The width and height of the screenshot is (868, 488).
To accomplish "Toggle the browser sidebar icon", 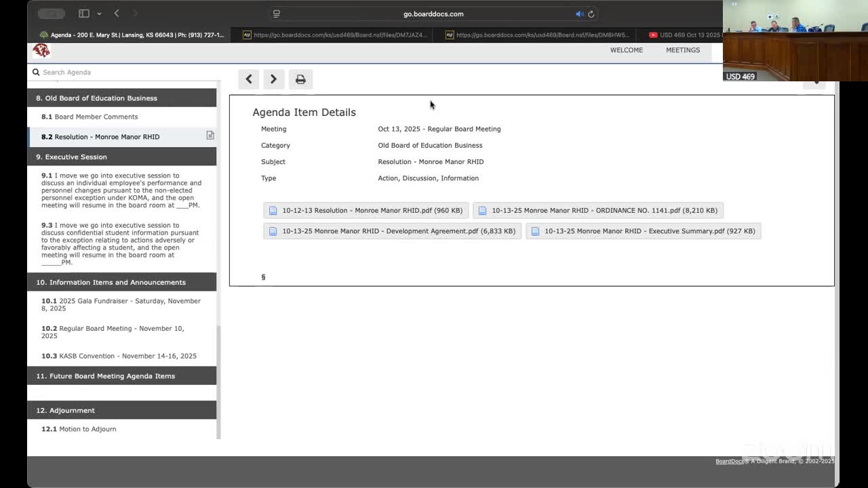I will click(84, 14).
